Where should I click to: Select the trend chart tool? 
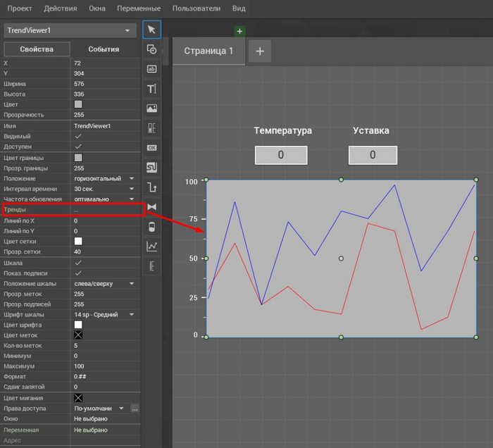click(x=151, y=246)
